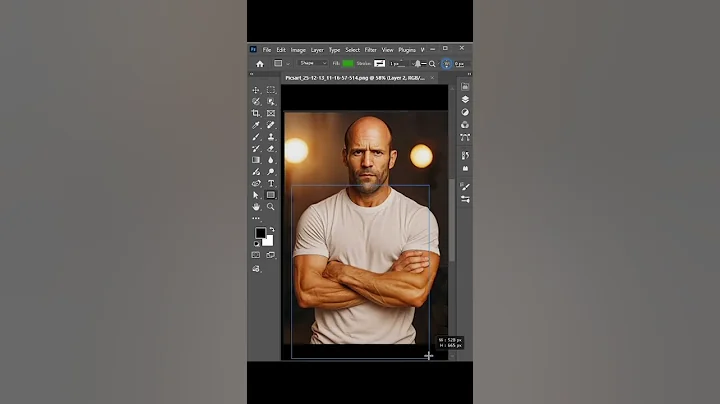Screen dimensions: 720x404
Task: Select the Blur tool
Action: pyautogui.click(x=271, y=160)
